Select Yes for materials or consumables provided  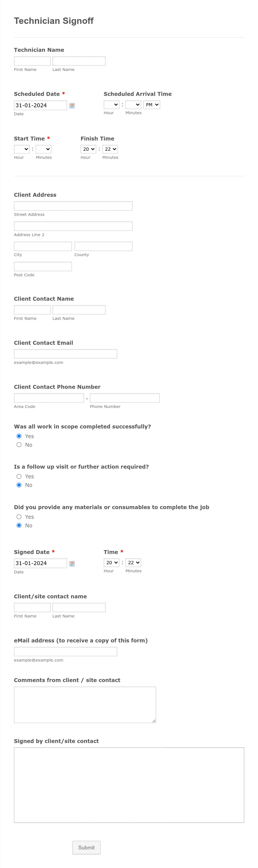tap(19, 517)
